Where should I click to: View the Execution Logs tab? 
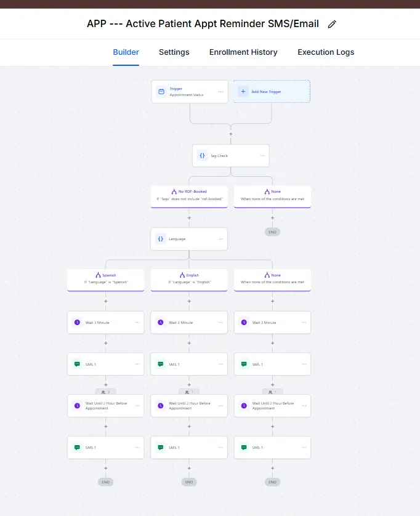(326, 52)
